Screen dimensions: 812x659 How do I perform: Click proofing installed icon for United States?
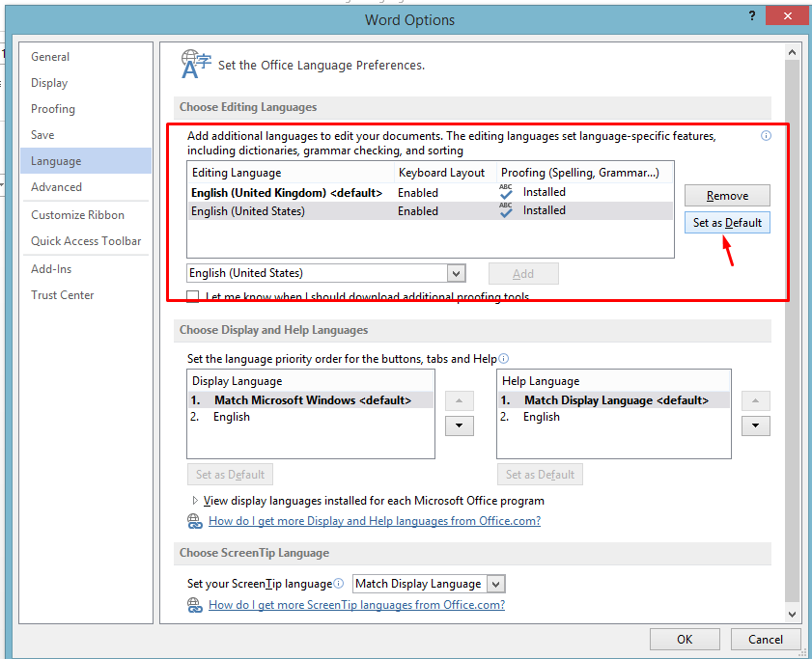[506, 209]
